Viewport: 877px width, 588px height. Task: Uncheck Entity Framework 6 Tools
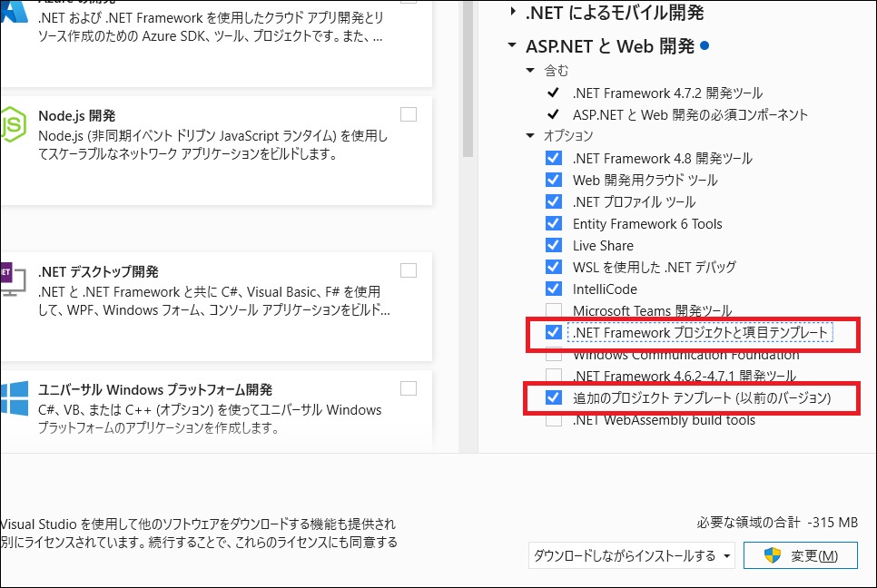tap(554, 223)
